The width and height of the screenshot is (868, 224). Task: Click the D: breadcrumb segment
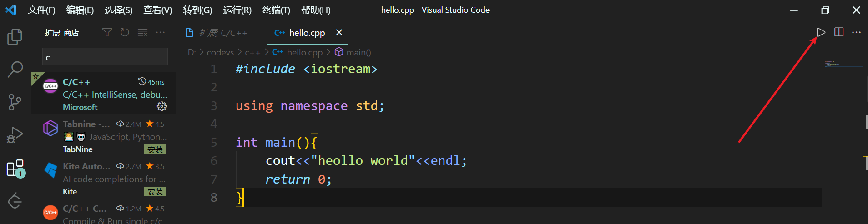(x=192, y=52)
